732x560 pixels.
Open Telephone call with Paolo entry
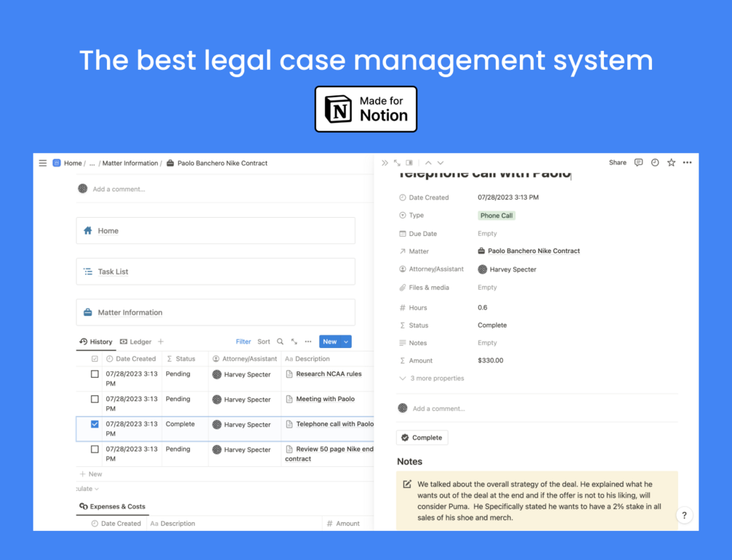pyautogui.click(x=334, y=424)
